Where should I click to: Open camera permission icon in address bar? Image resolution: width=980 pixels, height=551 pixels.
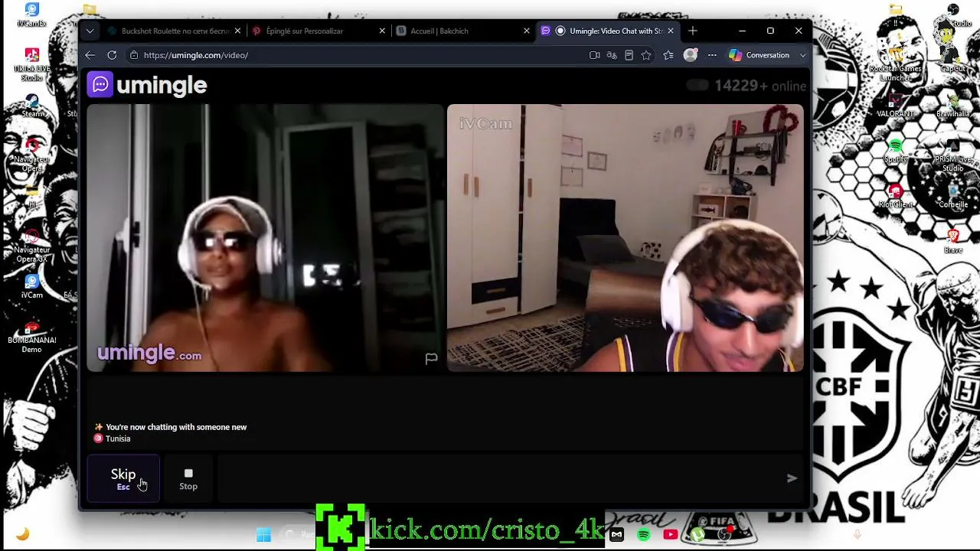click(x=594, y=55)
